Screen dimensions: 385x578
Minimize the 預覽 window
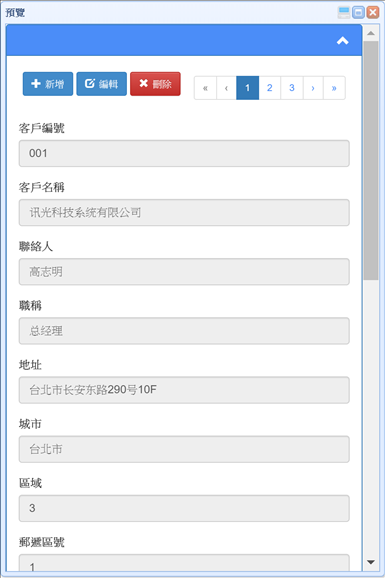coord(344,13)
